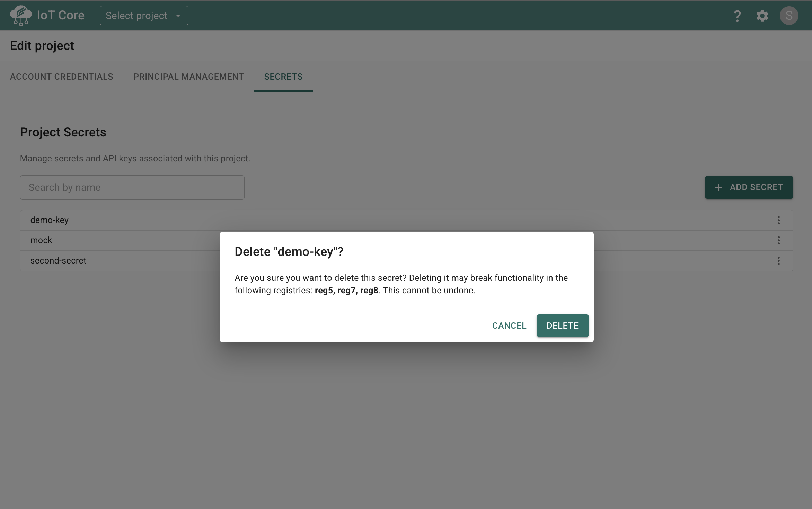Cancel the delete demo-key dialog
This screenshot has height=509, width=812.
(509, 325)
